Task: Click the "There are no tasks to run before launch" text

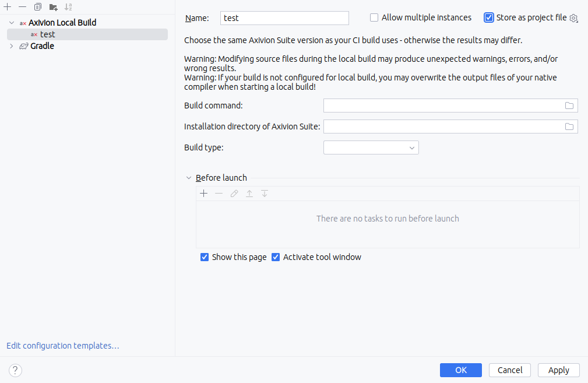Action: 388,219
